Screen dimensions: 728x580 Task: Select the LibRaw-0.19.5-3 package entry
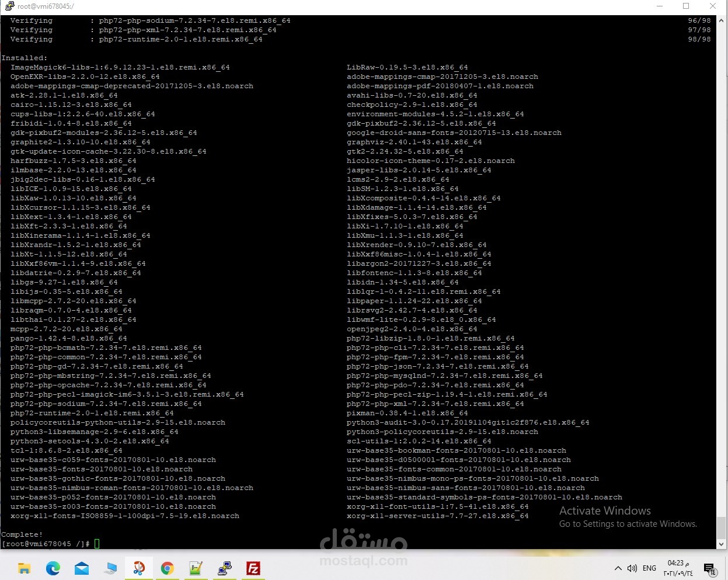[x=407, y=67]
